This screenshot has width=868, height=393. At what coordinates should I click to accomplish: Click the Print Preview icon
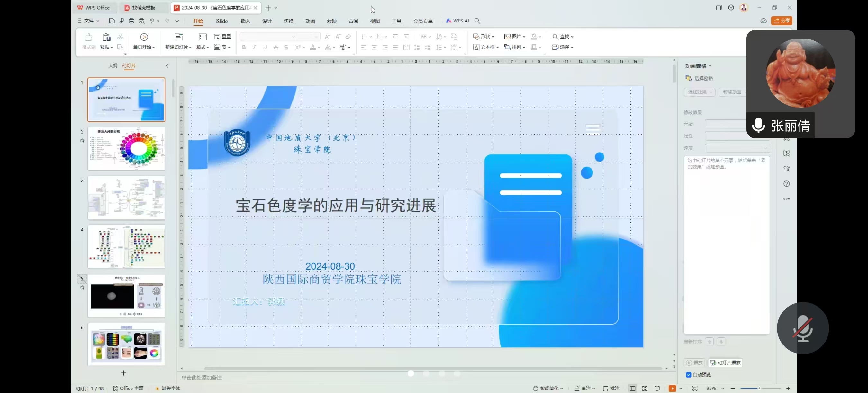point(141,21)
